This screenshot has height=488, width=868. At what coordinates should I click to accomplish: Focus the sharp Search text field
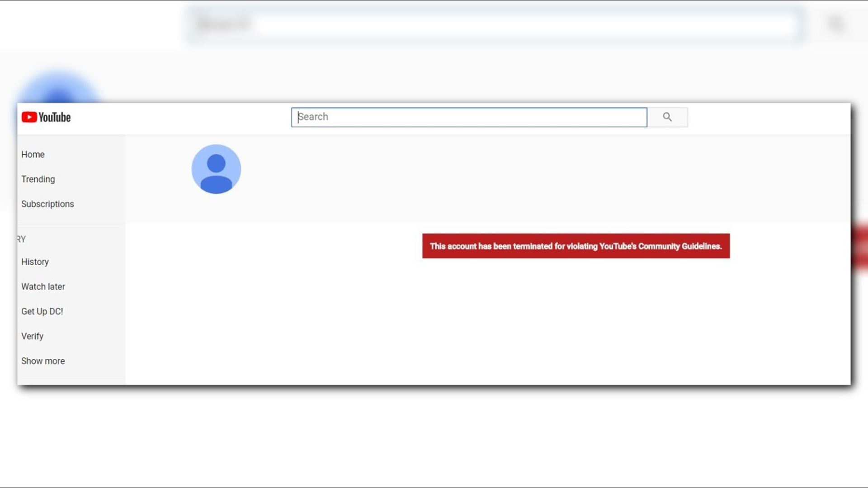click(x=469, y=117)
